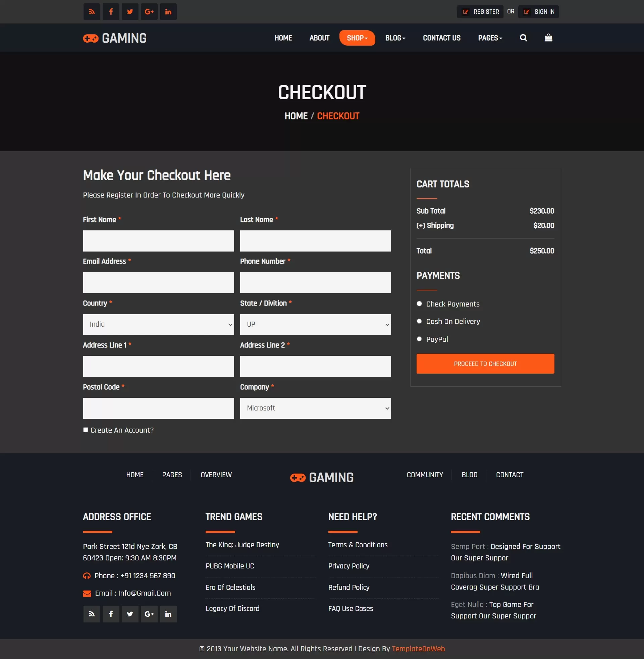Open The King: Judge Destiny link
The width and height of the screenshot is (644, 659).
coord(242,545)
